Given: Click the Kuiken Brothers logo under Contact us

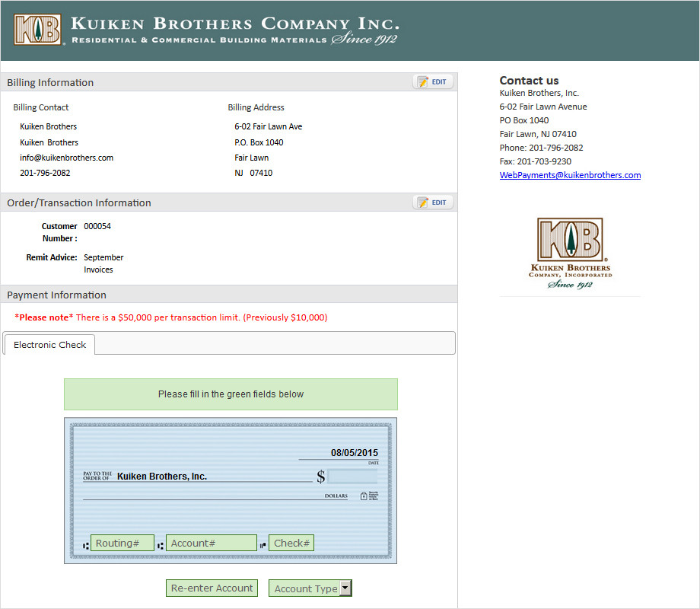Looking at the screenshot, I should point(570,253).
